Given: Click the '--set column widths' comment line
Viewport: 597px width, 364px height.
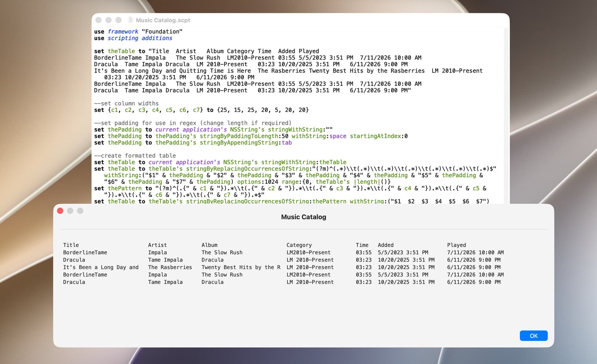Looking at the screenshot, I should pyautogui.click(x=126, y=103).
